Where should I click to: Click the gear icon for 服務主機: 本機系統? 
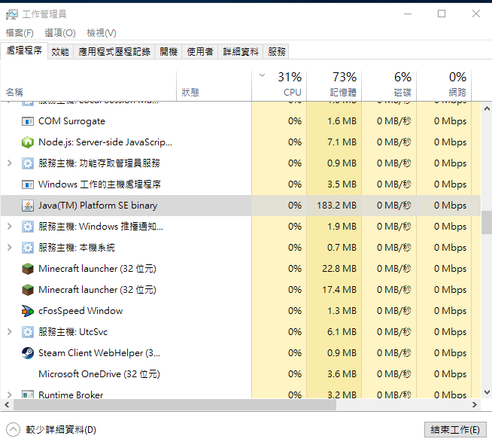pos(28,248)
